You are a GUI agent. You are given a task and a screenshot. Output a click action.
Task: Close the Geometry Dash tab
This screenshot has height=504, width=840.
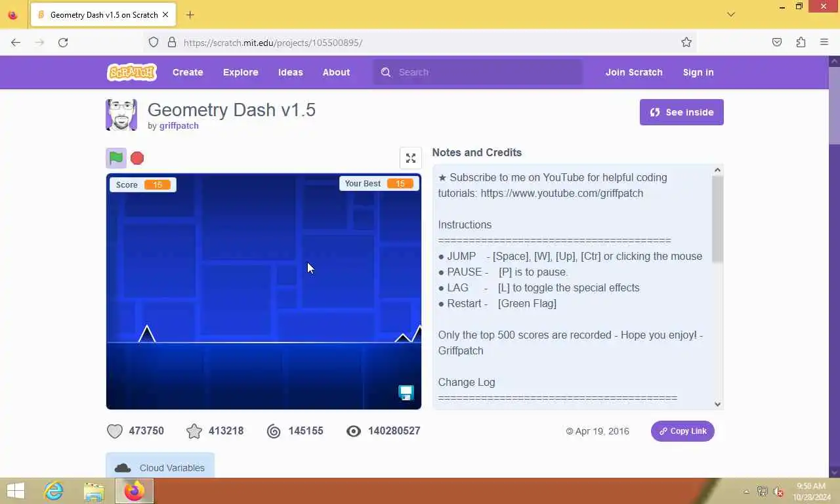165,14
